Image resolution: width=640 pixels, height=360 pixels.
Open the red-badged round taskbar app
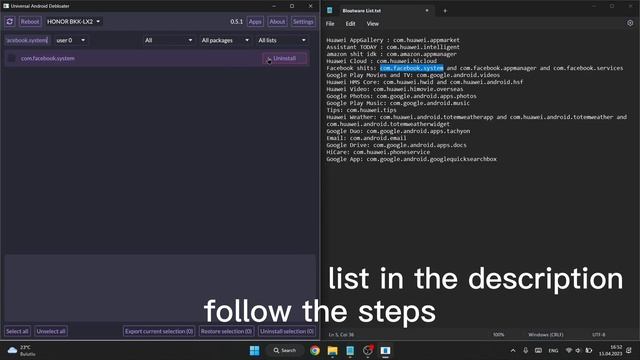click(x=368, y=351)
